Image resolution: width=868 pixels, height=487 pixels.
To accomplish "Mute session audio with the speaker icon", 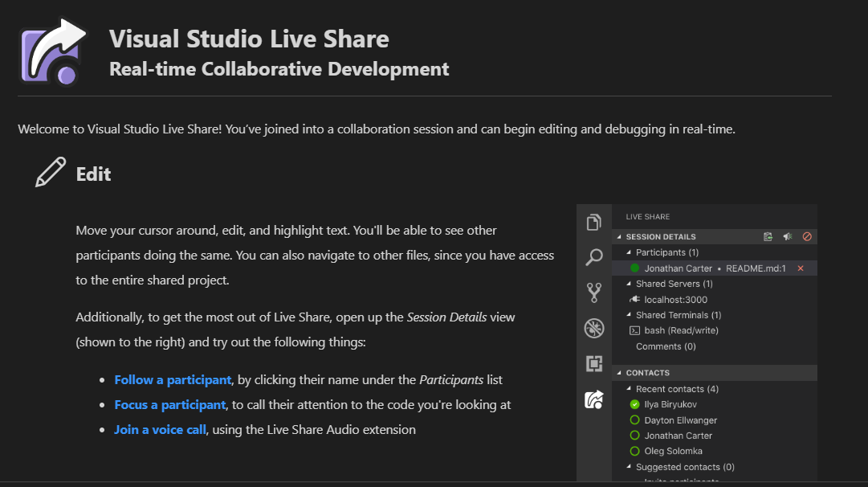I will 786,235.
